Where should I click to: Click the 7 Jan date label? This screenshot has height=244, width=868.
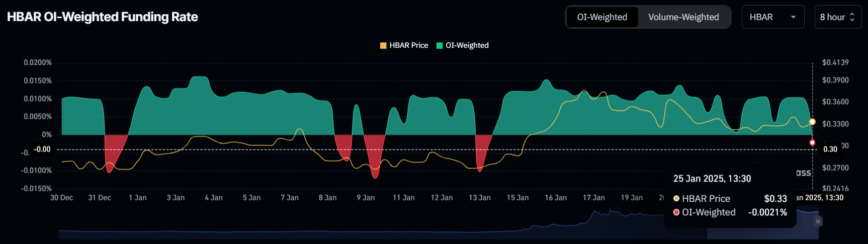[x=290, y=198]
